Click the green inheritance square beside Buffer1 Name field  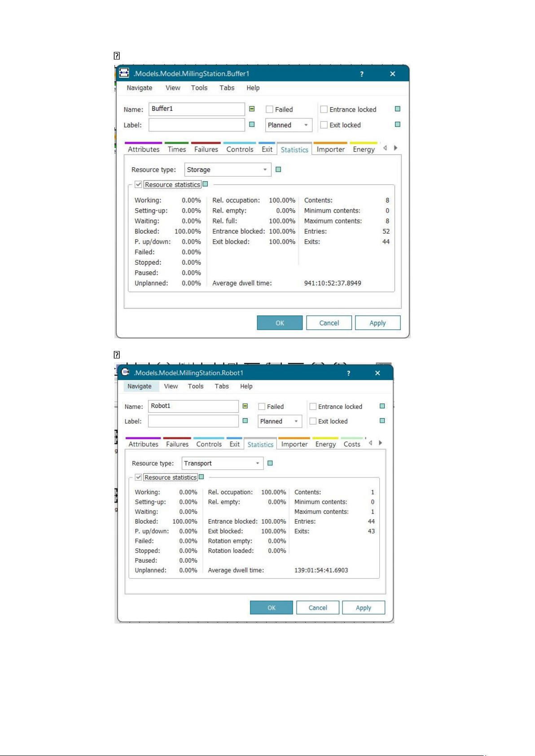252,109
